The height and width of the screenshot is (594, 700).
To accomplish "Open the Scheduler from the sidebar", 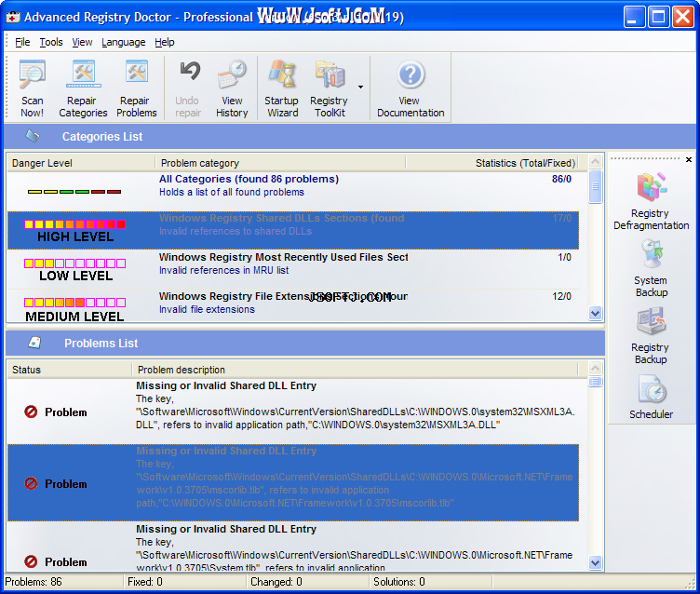I will (651, 397).
